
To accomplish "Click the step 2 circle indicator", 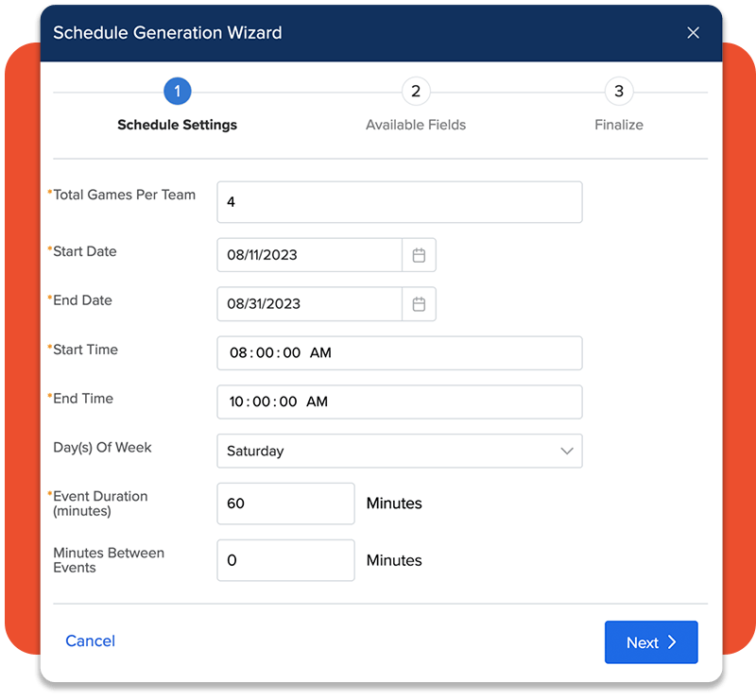I will (416, 91).
